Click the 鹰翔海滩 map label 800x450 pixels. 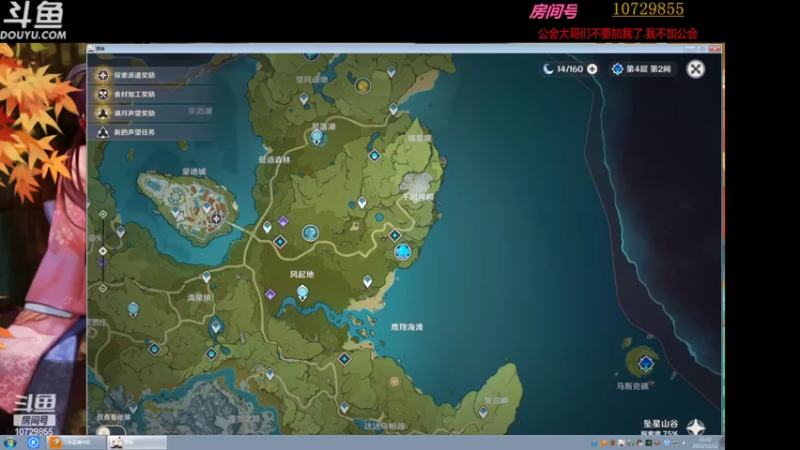point(407,327)
